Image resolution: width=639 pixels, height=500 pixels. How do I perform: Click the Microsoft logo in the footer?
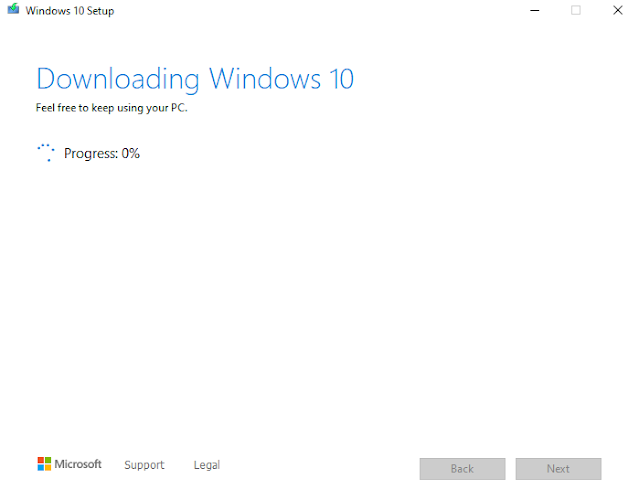69,464
